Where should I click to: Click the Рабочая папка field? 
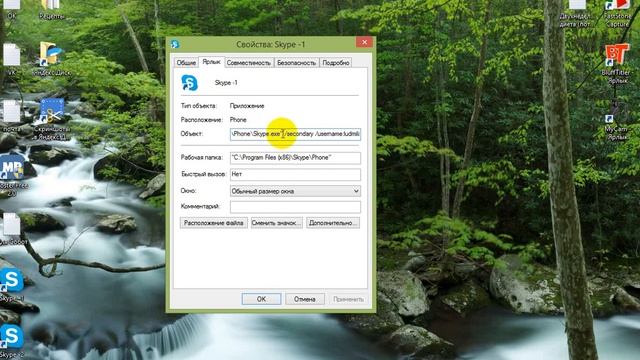(295, 158)
